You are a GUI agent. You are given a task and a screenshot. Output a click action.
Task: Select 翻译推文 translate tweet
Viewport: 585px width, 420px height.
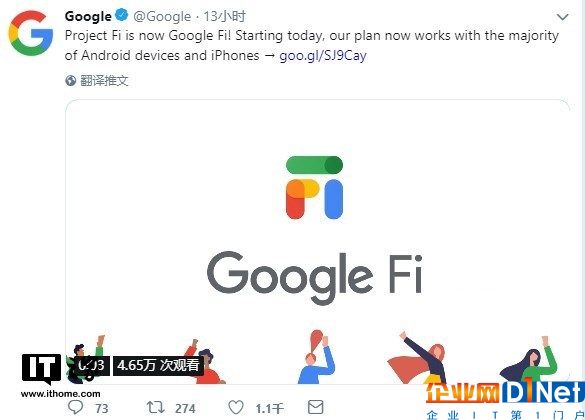(104, 81)
